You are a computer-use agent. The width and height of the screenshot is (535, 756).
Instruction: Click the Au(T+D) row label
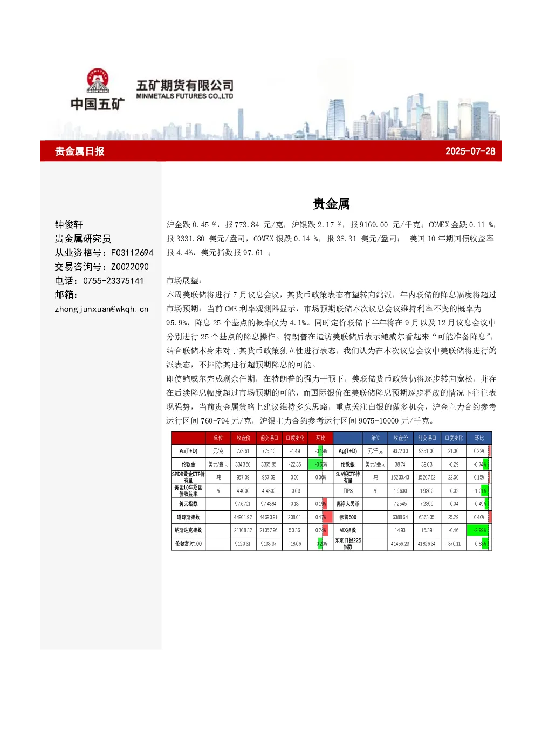[188, 451]
